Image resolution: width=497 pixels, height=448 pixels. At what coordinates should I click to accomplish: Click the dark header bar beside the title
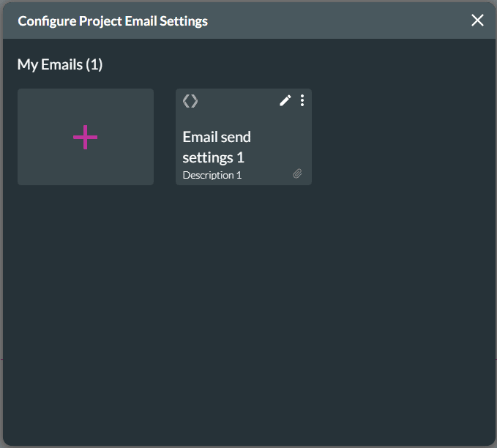pyautogui.click(x=337, y=20)
